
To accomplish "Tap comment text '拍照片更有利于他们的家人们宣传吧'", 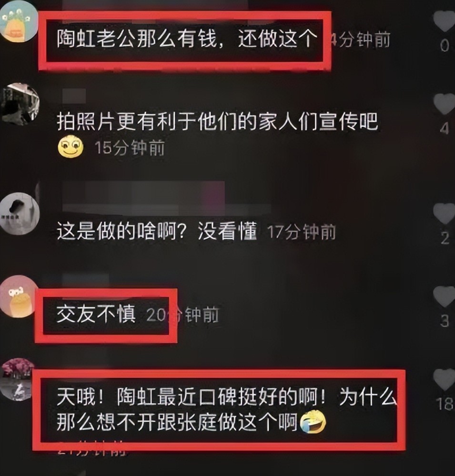I will [x=218, y=122].
